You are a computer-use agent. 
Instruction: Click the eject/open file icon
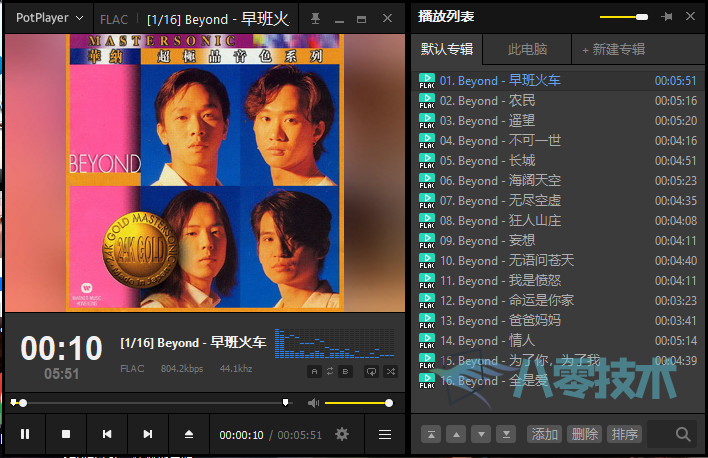pos(189,434)
